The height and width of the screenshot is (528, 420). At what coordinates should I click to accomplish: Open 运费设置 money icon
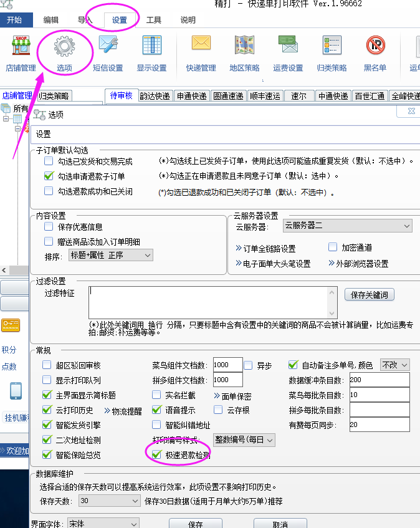288,44
